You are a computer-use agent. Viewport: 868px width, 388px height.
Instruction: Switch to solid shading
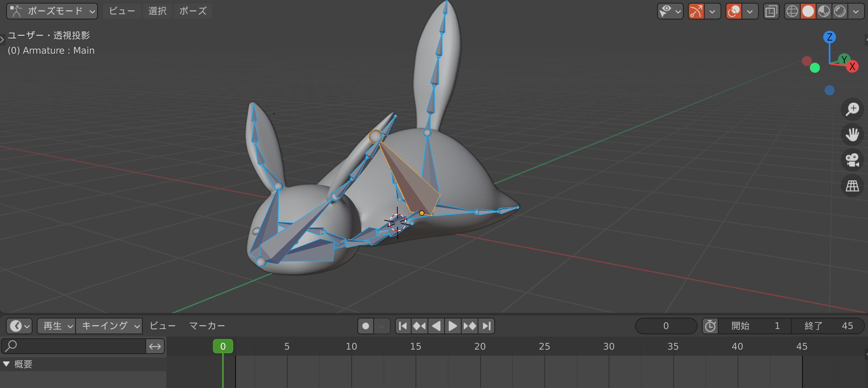tap(808, 11)
